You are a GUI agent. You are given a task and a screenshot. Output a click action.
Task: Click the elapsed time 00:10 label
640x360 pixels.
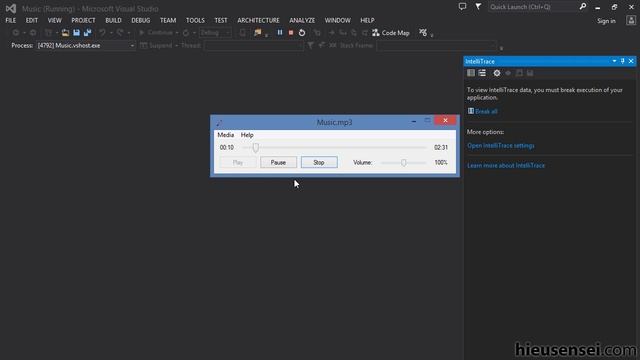point(227,147)
